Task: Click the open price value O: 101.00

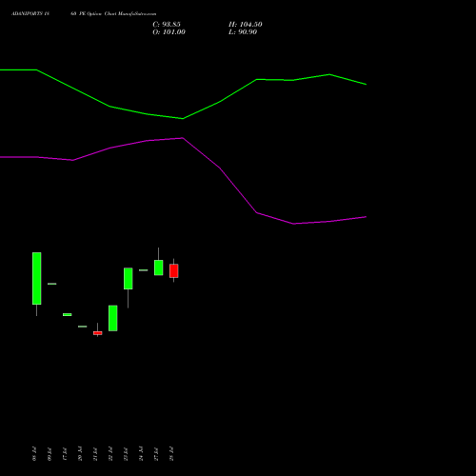Action: [x=169, y=32]
